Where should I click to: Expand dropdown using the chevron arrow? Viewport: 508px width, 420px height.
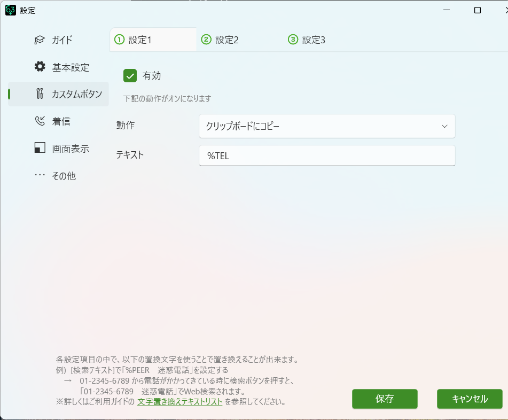click(444, 126)
